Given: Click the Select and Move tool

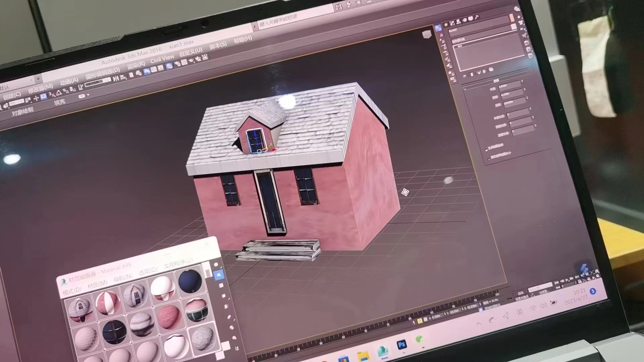Looking at the screenshot, I should pos(36,99).
